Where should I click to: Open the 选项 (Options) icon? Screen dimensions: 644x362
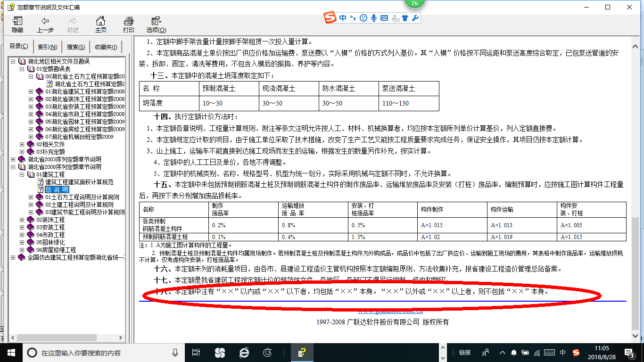pos(155,24)
